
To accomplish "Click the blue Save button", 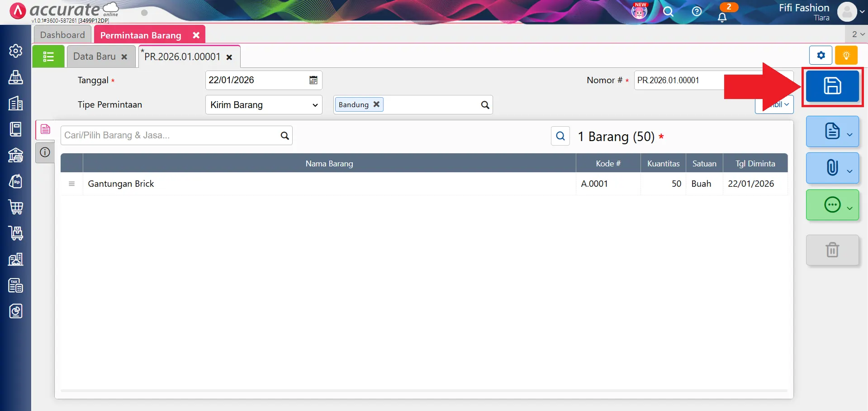I will (832, 86).
